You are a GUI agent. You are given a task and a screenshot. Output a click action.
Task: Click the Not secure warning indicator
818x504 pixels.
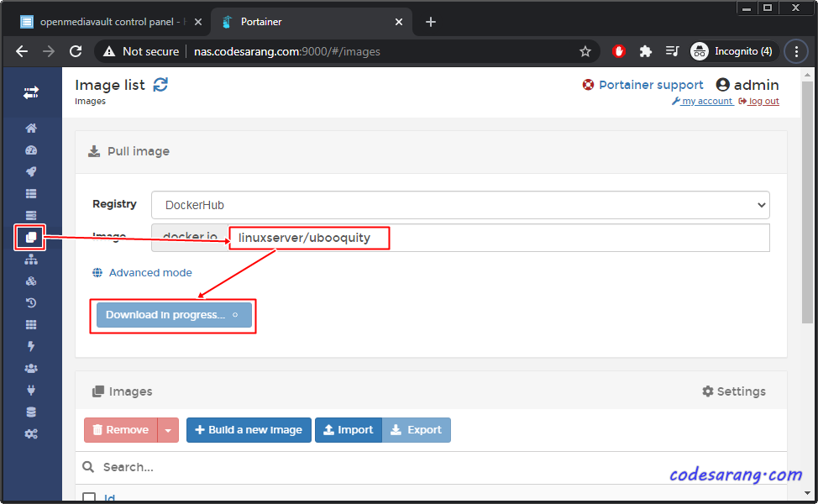point(141,51)
